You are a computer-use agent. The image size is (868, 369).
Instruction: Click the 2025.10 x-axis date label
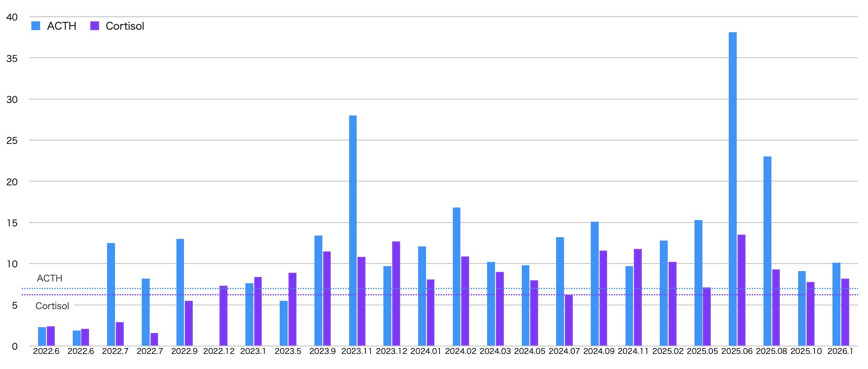pos(806,351)
